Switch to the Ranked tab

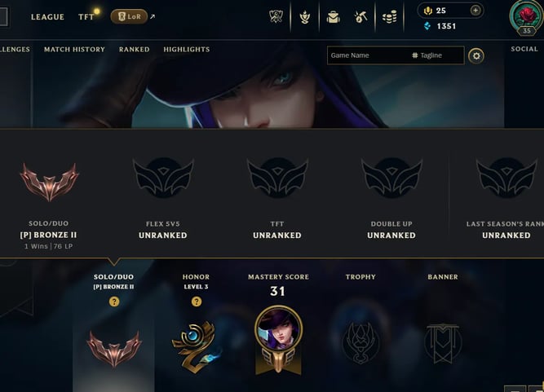click(135, 49)
